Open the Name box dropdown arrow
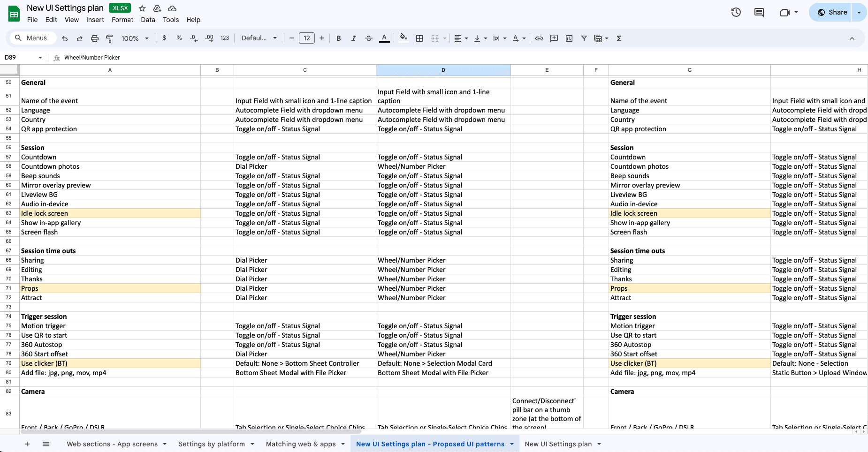 pos(40,58)
